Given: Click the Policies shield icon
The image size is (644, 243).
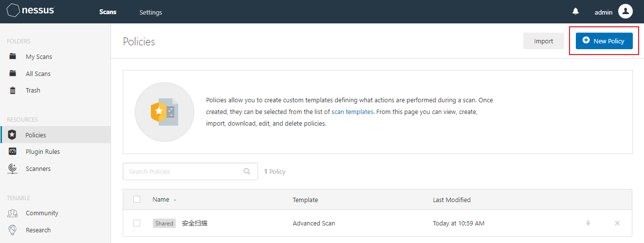Looking at the screenshot, I should point(13,135).
